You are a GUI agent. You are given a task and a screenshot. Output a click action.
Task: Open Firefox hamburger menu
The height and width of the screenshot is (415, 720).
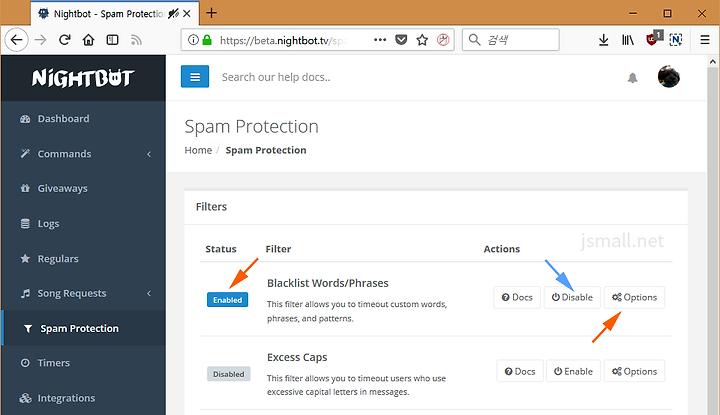(x=705, y=40)
